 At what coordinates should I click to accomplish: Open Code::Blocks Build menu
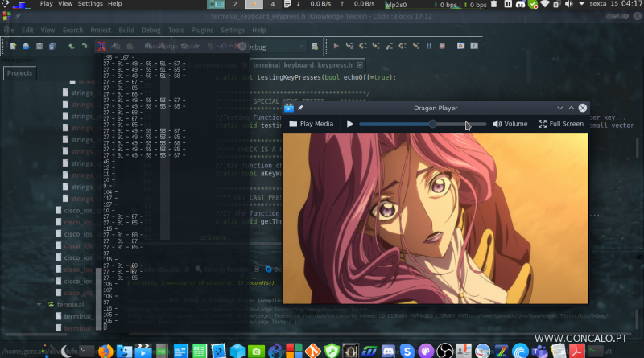pos(126,30)
